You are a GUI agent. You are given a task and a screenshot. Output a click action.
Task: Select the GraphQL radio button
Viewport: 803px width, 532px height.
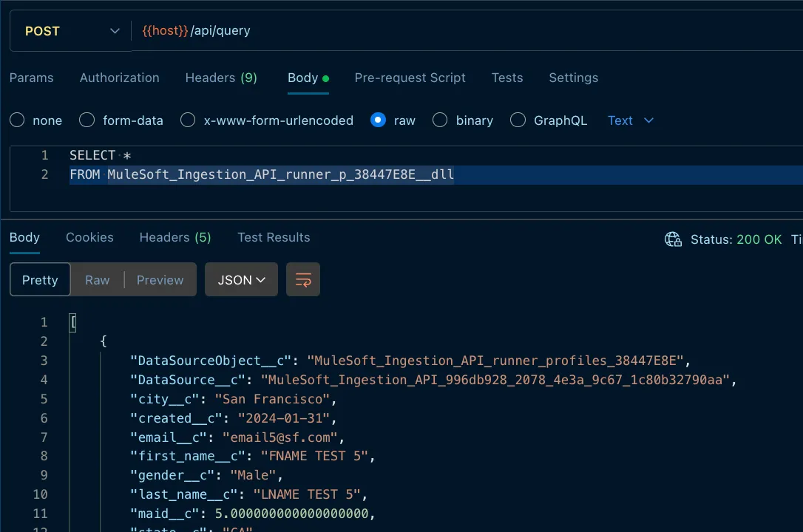click(518, 120)
